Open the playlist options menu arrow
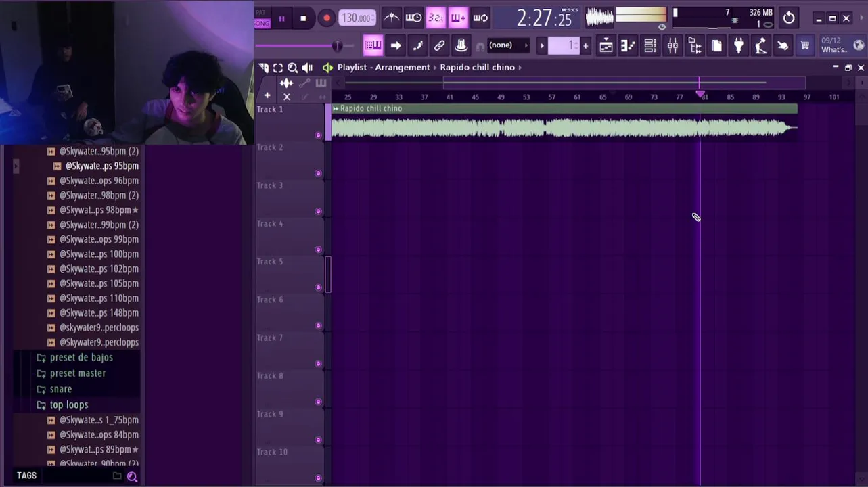This screenshot has width=868, height=487. tap(264, 68)
